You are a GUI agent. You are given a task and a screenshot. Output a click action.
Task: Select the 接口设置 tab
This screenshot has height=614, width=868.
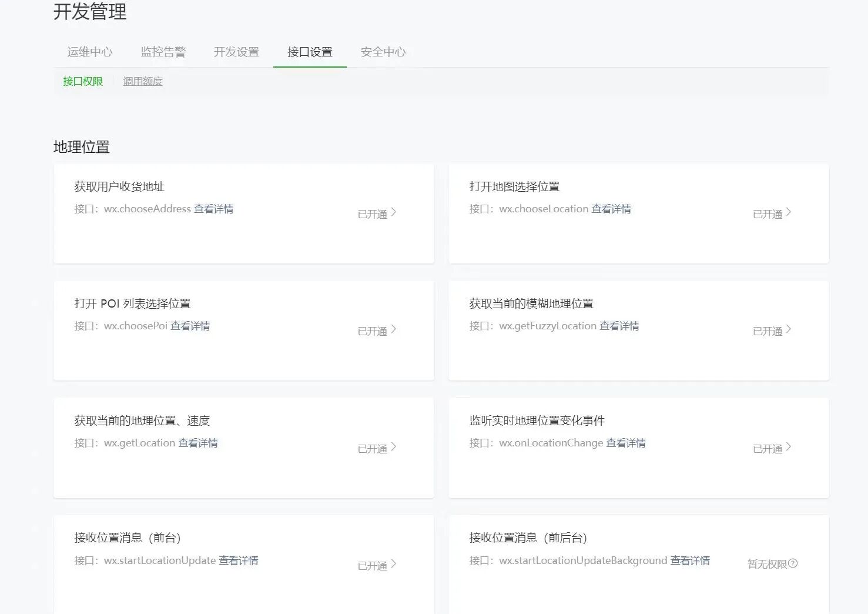tap(310, 52)
